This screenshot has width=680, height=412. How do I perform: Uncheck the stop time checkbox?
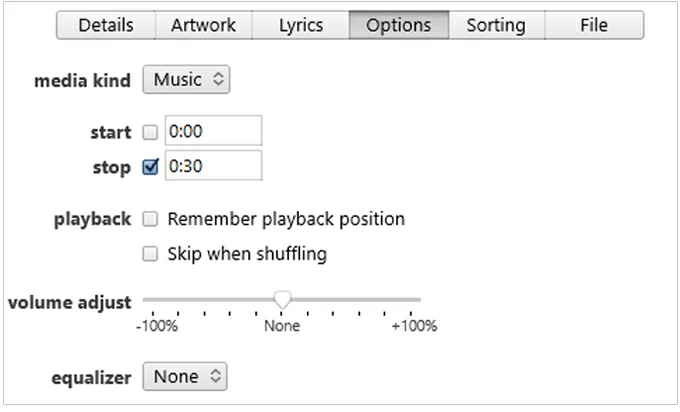tap(151, 167)
